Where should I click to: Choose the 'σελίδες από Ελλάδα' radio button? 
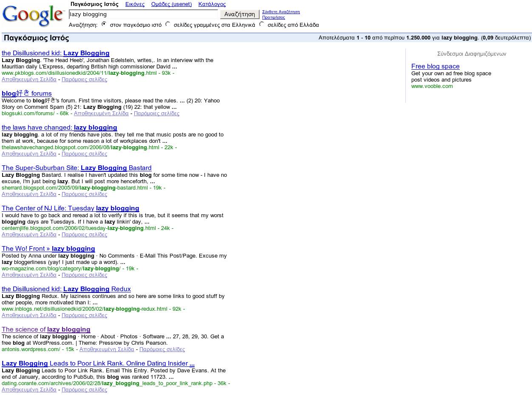[x=262, y=24]
